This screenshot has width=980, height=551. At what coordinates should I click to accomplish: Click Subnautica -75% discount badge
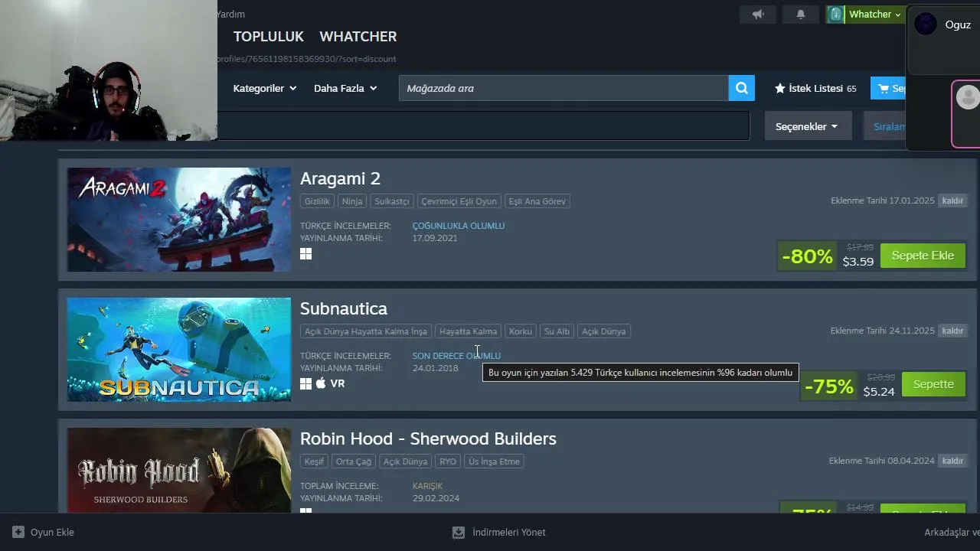(x=828, y=386)
